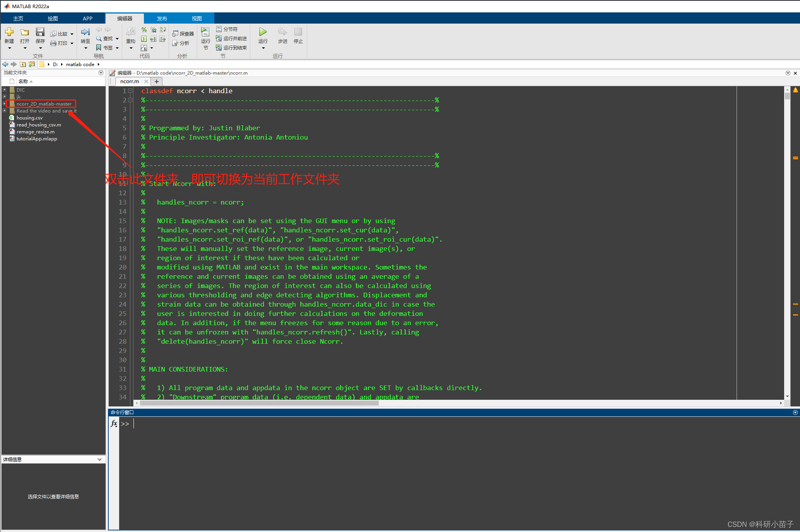Insert a 分节符 (Section Break)
This screenshot has height=532, width=800.
[x=227, y=29]
